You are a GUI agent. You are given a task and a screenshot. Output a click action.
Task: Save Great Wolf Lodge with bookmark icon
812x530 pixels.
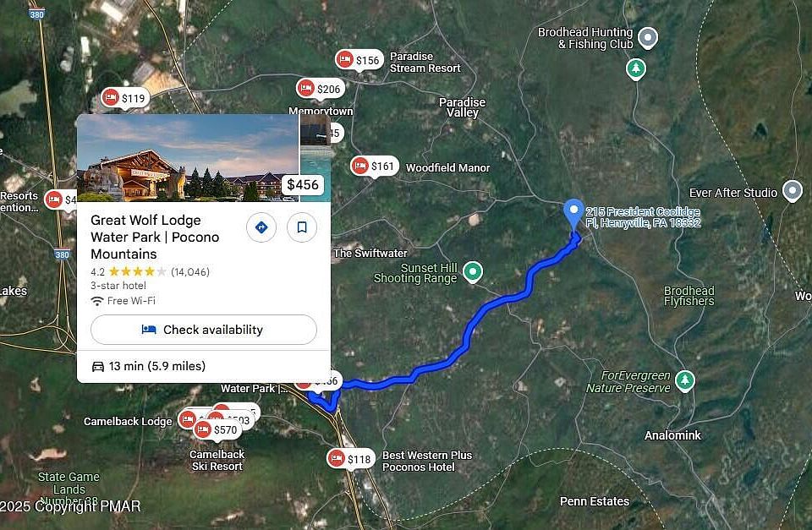point(302,227)
